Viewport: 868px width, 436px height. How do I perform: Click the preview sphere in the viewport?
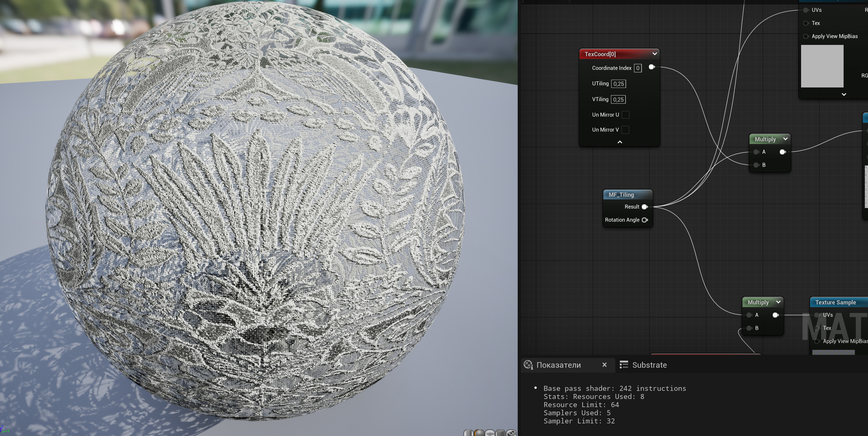point(255,211)
